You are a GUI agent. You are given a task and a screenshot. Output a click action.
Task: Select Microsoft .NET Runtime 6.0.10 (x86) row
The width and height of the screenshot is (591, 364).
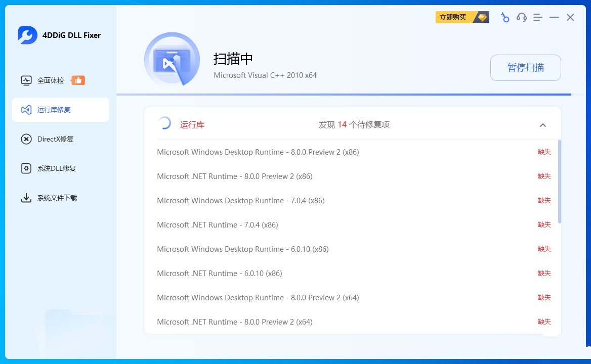354,274
